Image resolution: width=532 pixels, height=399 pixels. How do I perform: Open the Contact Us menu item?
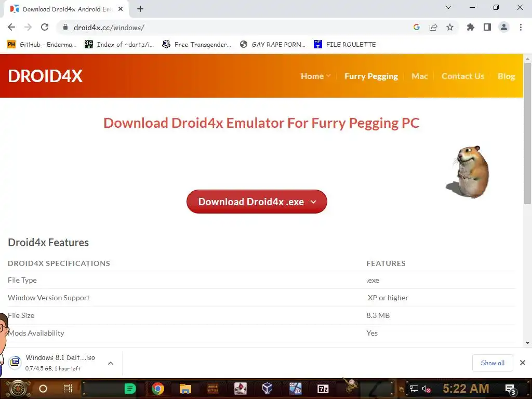click(x=463, y=76)
